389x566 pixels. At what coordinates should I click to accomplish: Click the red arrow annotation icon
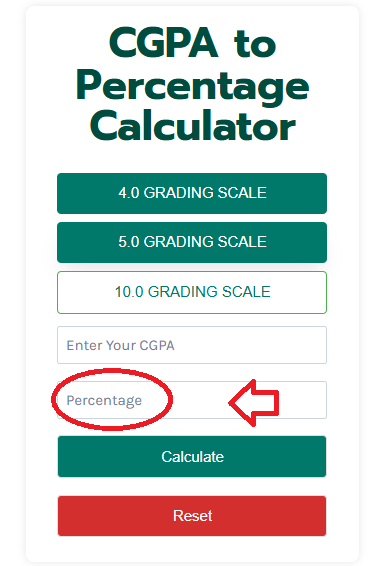[254, 403]
